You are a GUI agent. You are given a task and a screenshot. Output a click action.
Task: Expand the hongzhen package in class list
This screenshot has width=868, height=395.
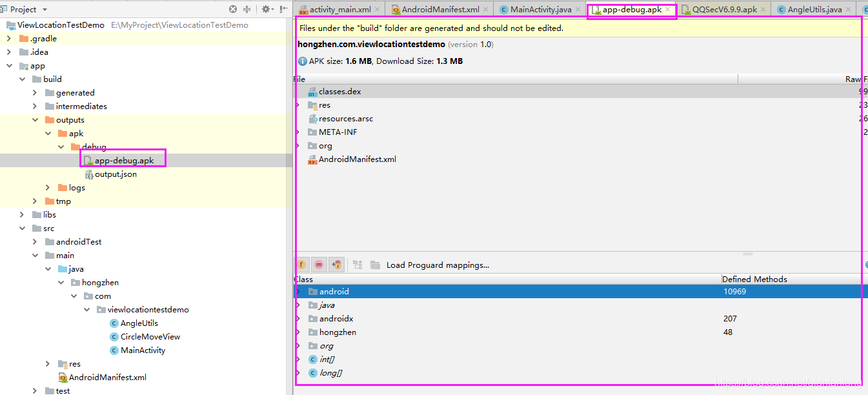298,332
